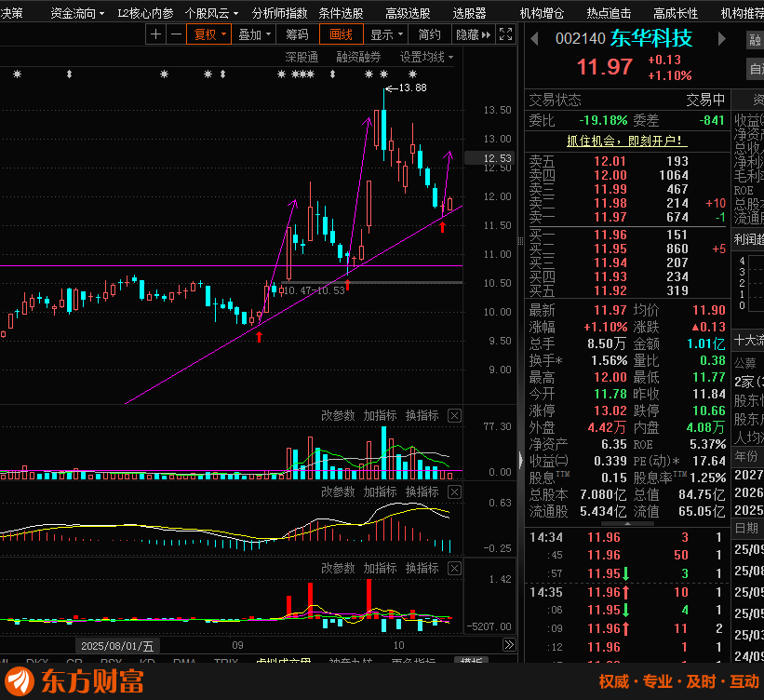Open 高成长性 menu
The height and width of the screenshot is (700, 764).
(x=676, y=13)
